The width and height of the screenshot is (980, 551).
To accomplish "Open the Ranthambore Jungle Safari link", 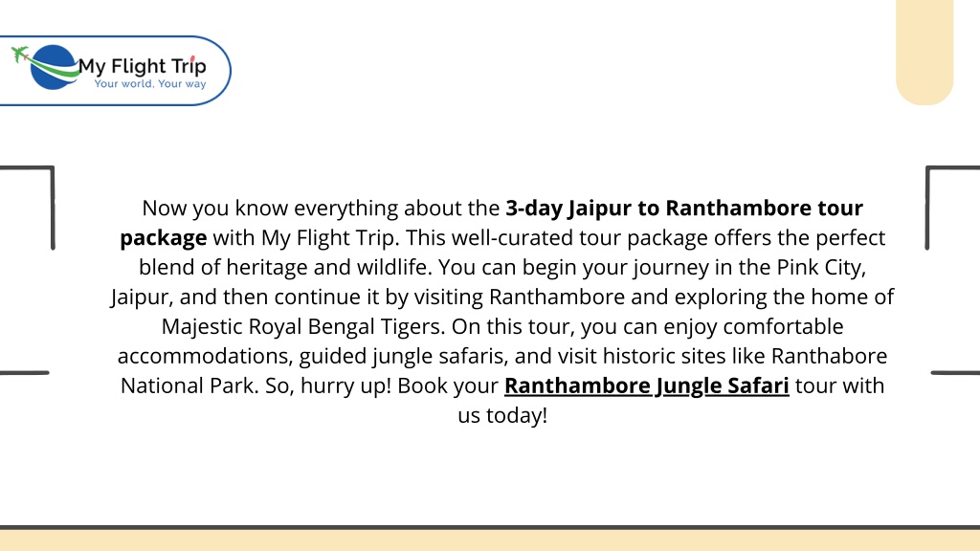I will [646, 386].
